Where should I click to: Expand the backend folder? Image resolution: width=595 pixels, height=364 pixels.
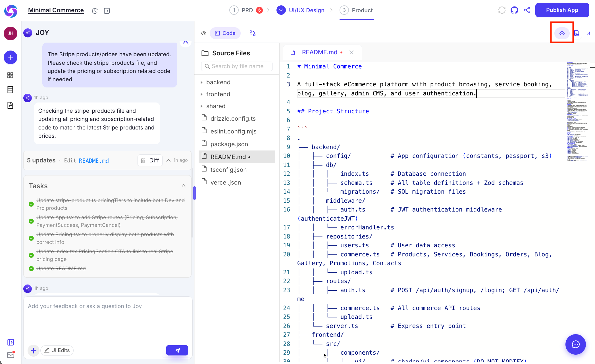coord(218,82)
